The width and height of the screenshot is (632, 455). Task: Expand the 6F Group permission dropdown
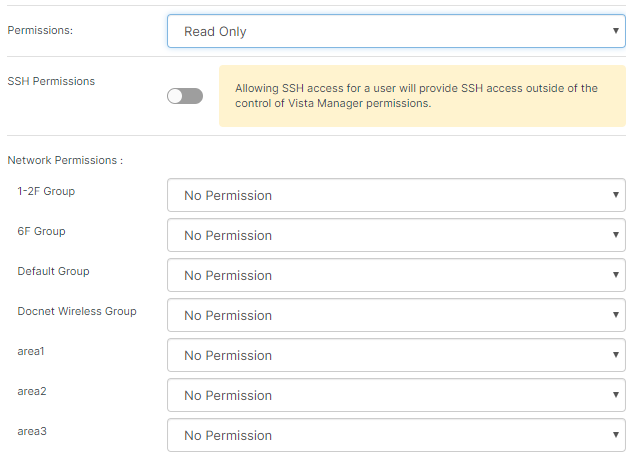(396, 235)
